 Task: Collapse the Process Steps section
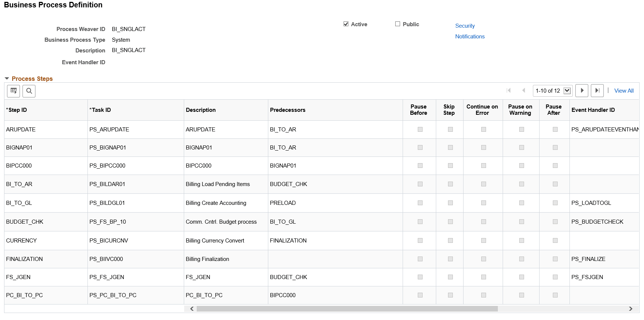[7, 79]
